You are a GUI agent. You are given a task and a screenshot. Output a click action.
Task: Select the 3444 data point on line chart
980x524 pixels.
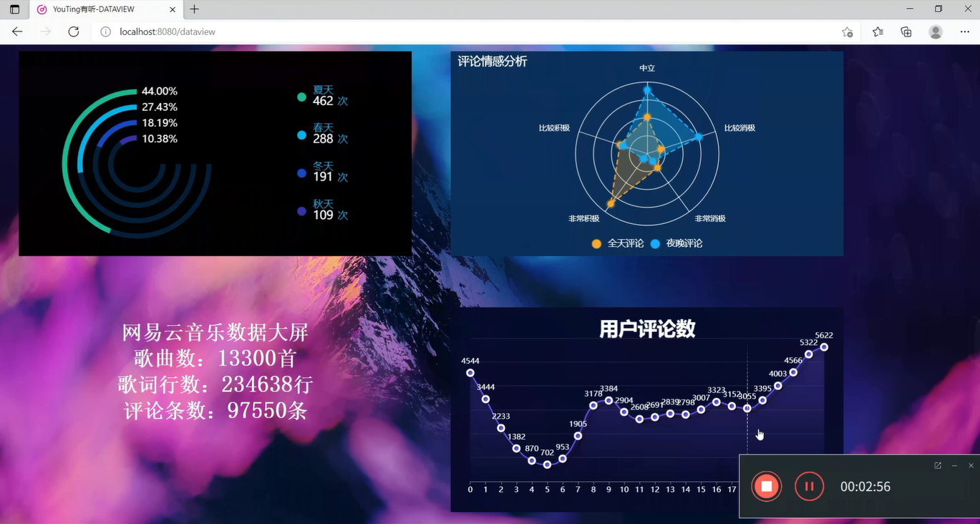(486, 399)
